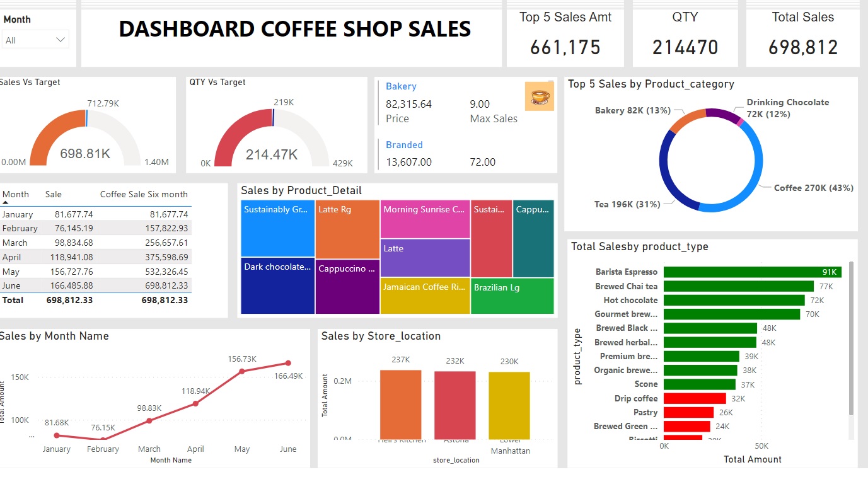Click the coffee cup image icon
The height and width of the screenshot is (489, 868).
point(539,96)
